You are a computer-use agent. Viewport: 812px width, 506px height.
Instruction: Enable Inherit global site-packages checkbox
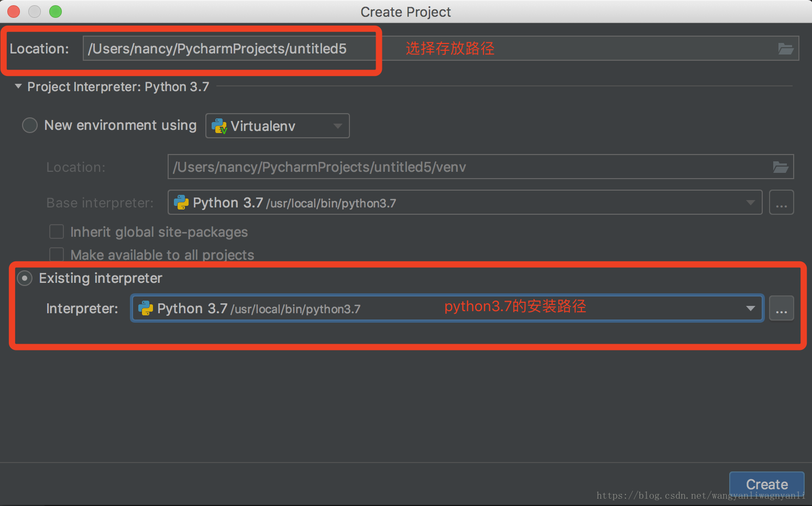point(57,232)
